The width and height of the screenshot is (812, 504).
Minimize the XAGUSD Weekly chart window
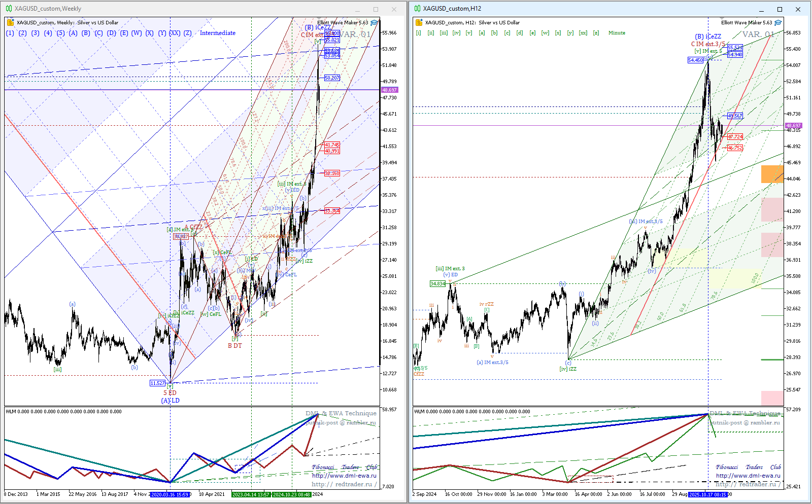point(357,9)
